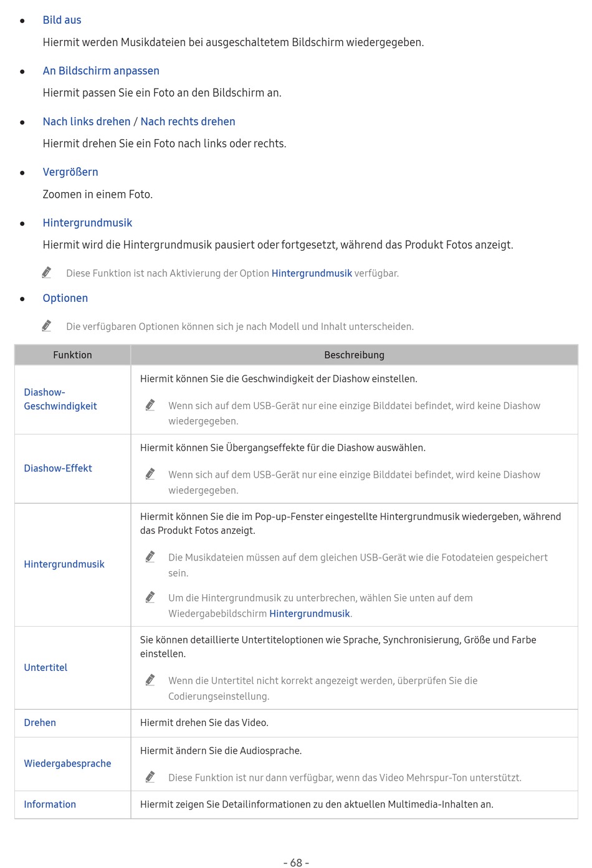Screen dimensions: 592x868
Task: Click the note pencil icon under Optionen
Action: coord(47,325)
